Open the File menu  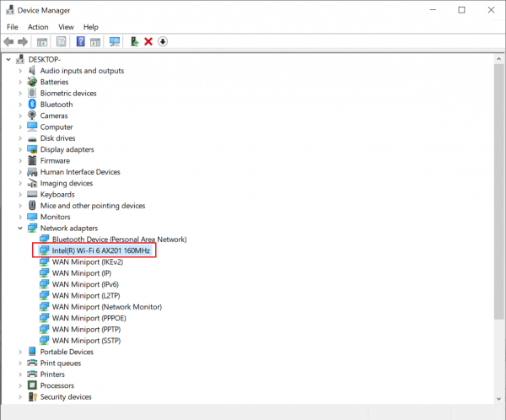[x=13, y=27]
